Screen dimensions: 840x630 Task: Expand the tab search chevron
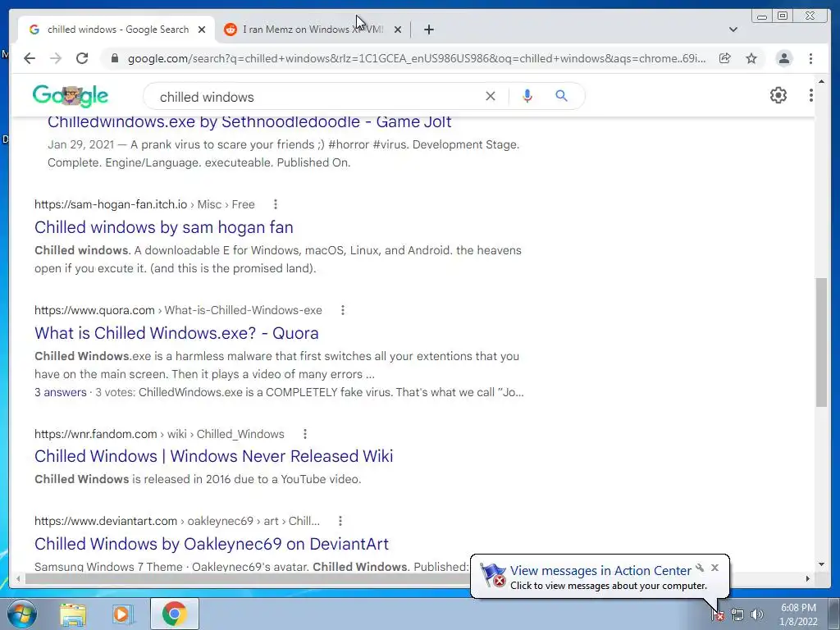733,30
